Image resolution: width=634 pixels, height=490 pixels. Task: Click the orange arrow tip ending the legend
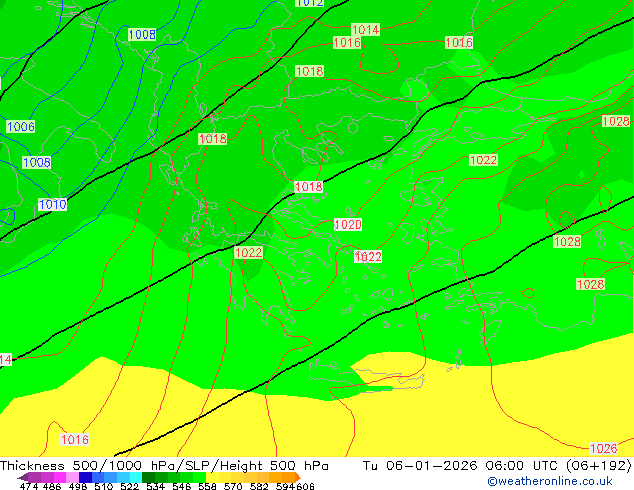[x=298, y=477]
